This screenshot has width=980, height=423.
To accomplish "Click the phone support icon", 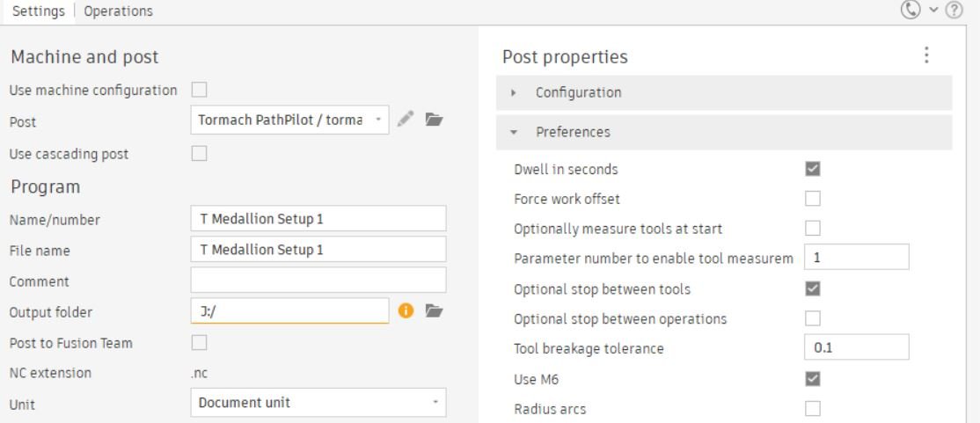I will point(910,10).
